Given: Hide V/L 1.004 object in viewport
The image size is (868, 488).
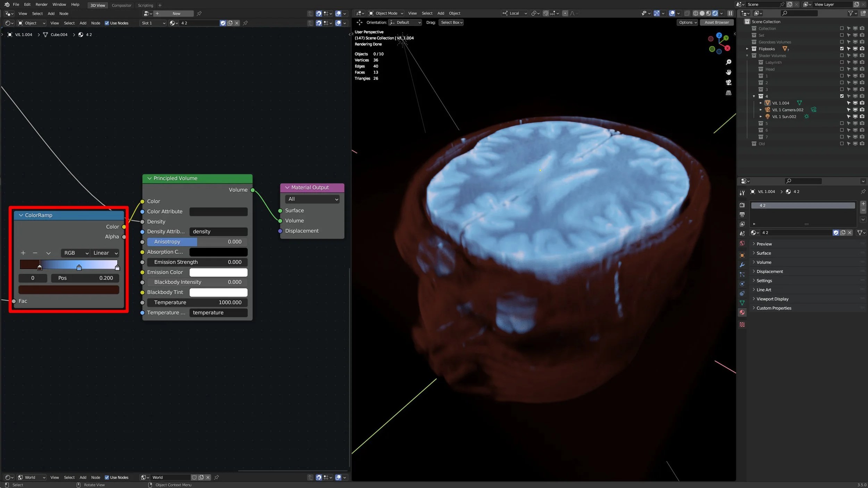Looking at the screenshot, I should click(x=855, y=103).
